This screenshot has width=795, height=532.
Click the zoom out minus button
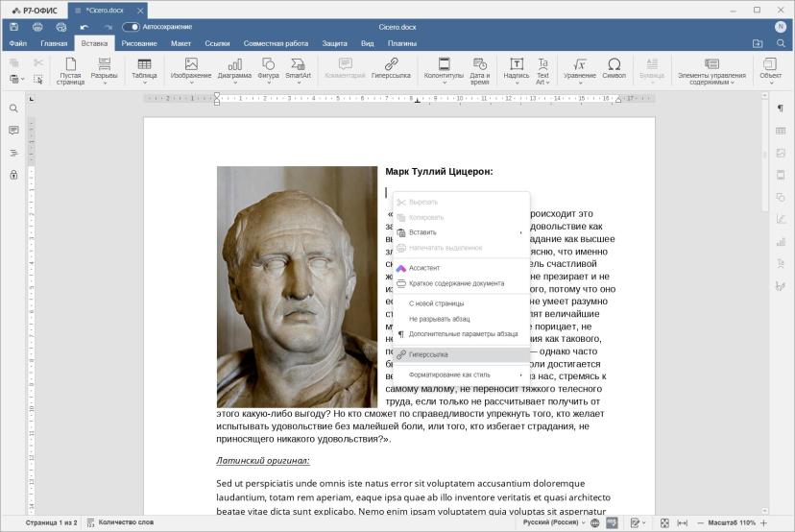coord(701,522)
